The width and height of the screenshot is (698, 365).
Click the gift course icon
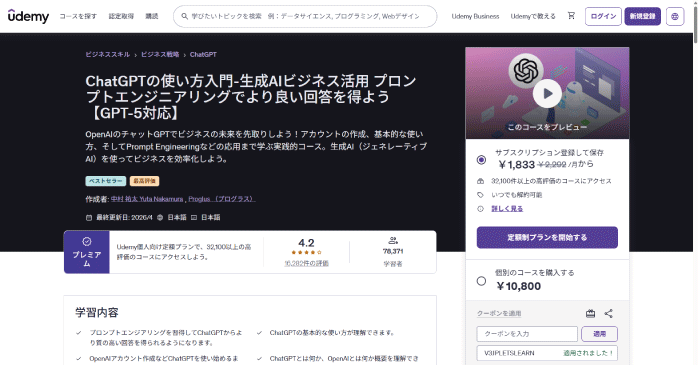pyautogui.click(x=590, y=313)
